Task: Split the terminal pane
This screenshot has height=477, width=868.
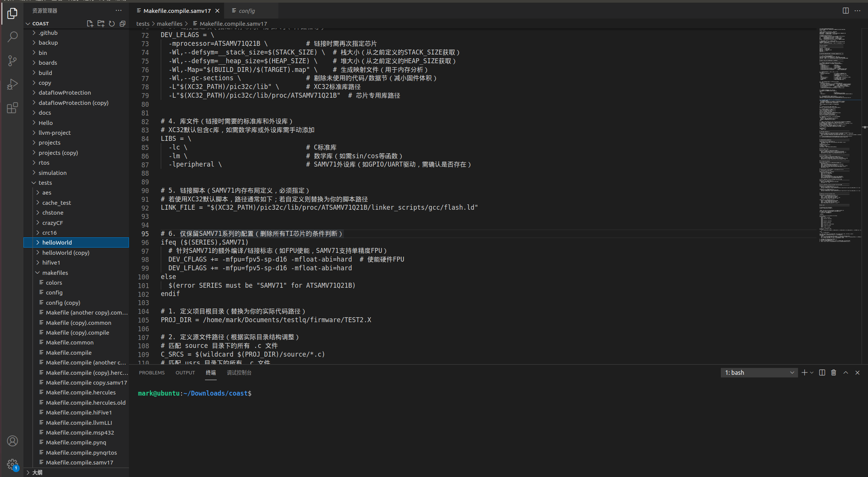Action: coord(822,373)
